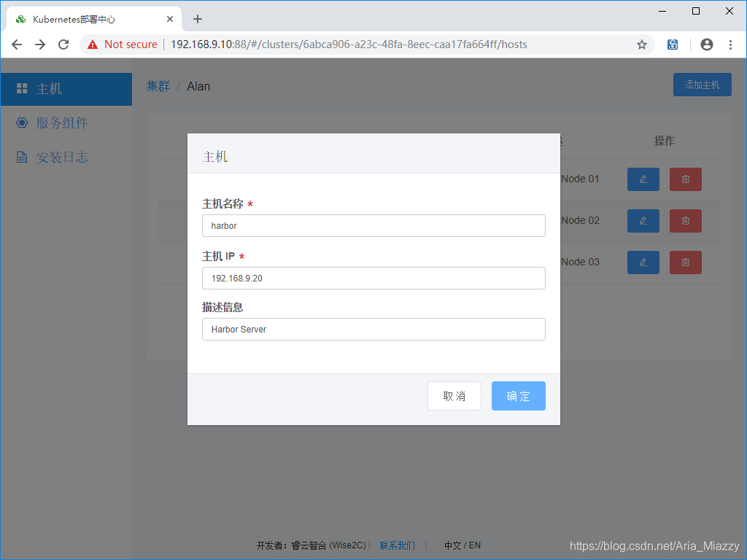This screenshot has width=747, height=560.
Task: Click the 主机名称 input field
Action: [373, 226]
